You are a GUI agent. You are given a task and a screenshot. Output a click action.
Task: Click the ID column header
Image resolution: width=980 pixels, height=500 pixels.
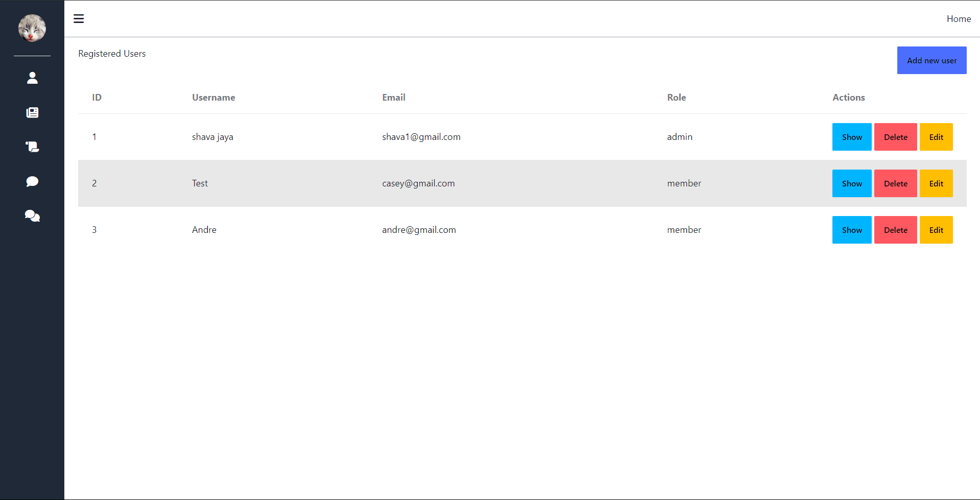(x=97, y=97)
